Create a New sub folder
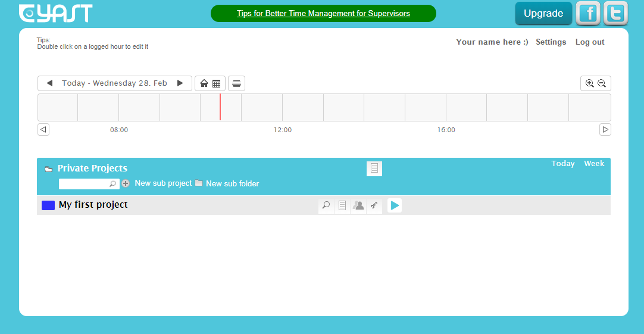This screenshot has height=334, width=644. click(233, 183)
